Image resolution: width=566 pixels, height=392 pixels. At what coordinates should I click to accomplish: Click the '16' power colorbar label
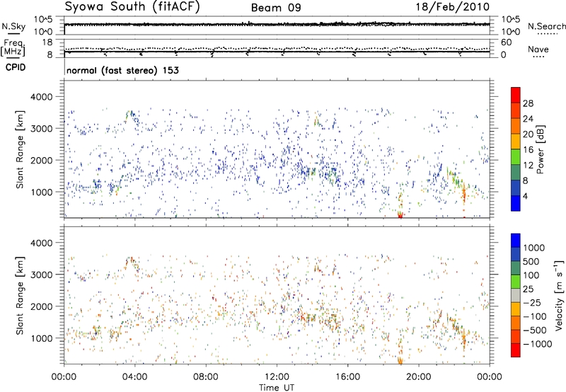[x=528, y=150]
